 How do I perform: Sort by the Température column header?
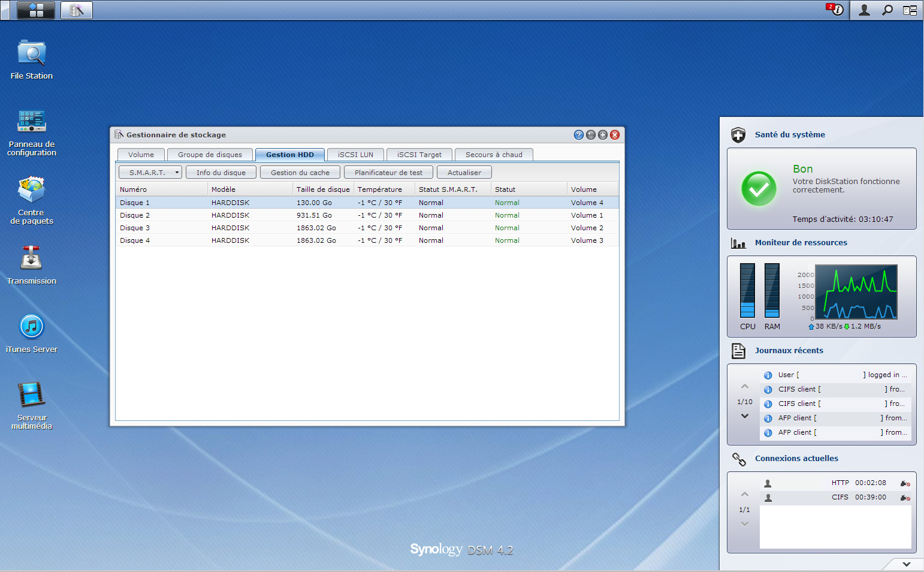pyautogui.click(x=380, y=189)
